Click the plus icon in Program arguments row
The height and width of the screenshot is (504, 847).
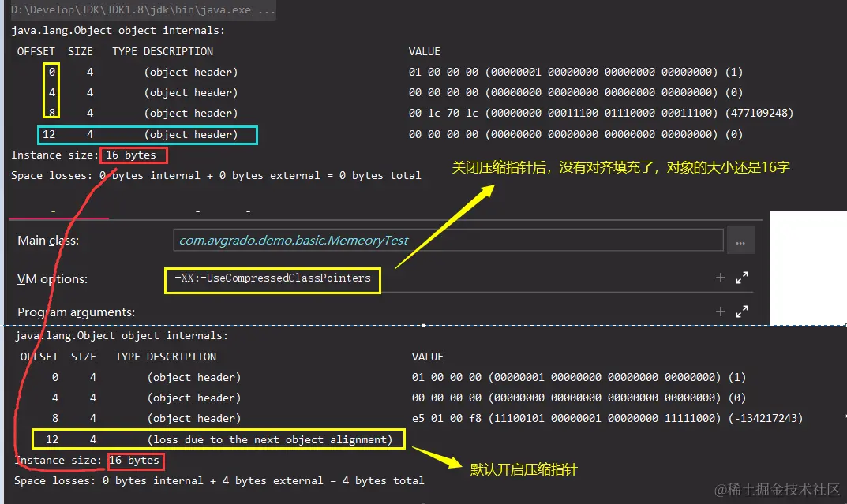(x=720, y=312)
